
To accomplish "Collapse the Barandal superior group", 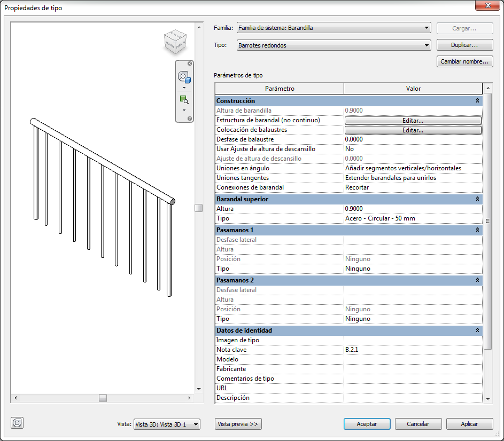I will pyautogui.click(x=477, y=199).
